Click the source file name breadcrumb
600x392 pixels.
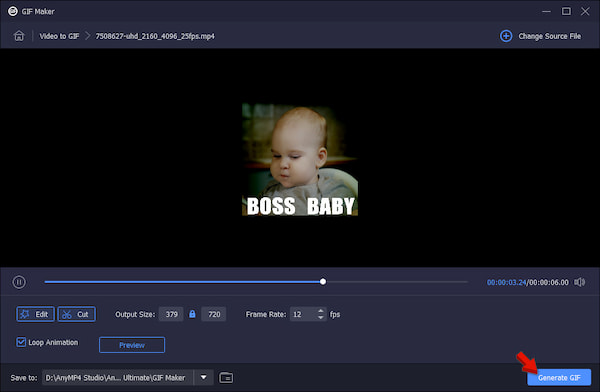click(155, 36)
